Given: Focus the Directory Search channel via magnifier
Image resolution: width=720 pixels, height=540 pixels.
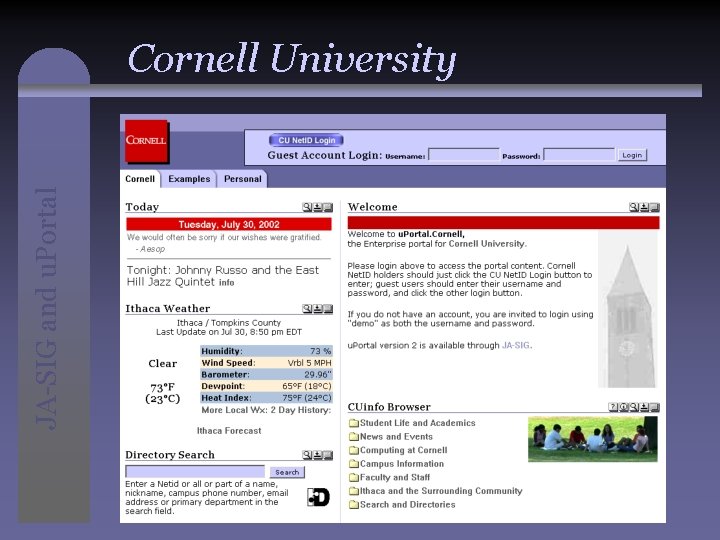Looking at the screenshot, I should (x=307, y=455).
